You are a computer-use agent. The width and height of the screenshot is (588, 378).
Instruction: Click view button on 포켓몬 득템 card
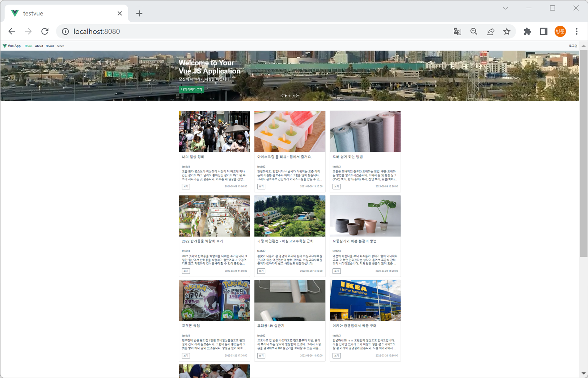(x=186, y=356)
